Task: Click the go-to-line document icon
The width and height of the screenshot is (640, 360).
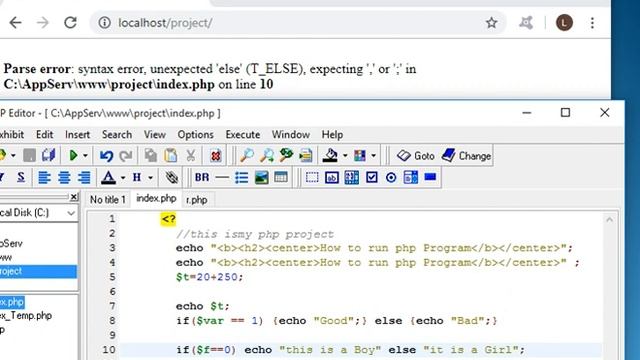Action: pos(306,156)
